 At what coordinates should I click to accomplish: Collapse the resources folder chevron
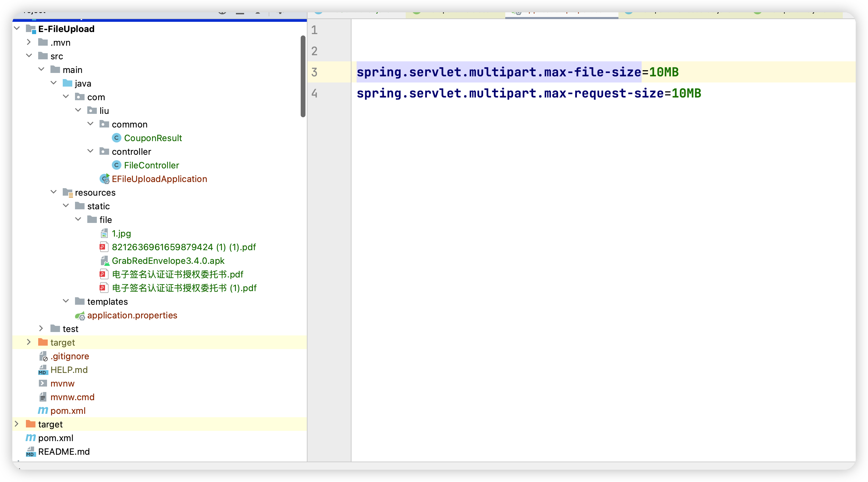pyautogui.click(x=54, y=192)
